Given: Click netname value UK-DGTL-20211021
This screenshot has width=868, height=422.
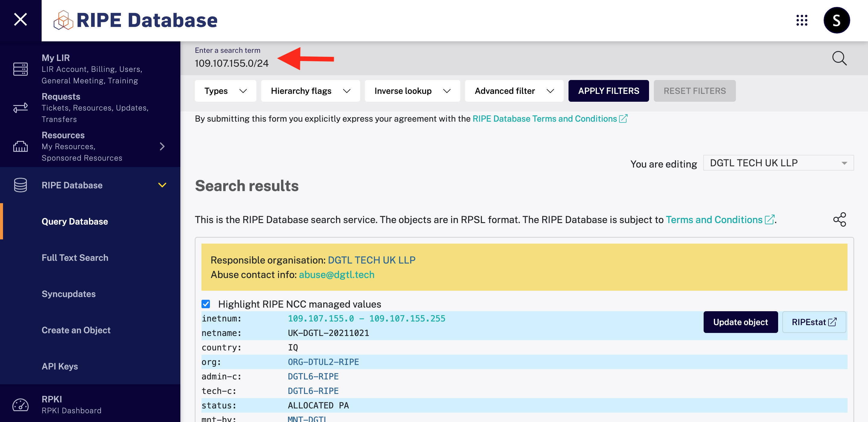Looking at the screenshot, I should point(328,333).
